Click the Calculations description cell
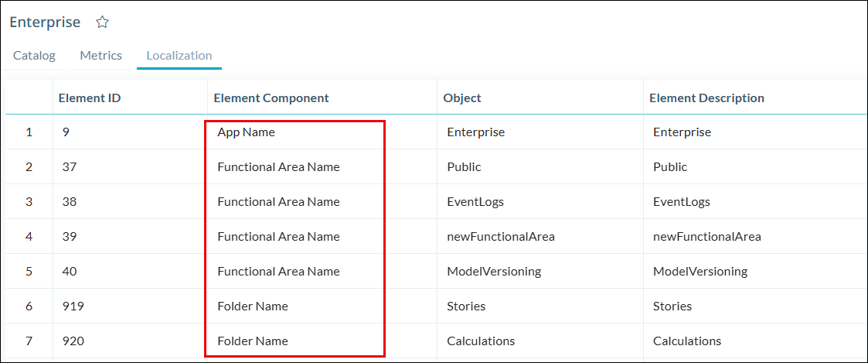This screenshot has height=363, width=868. 686,341
